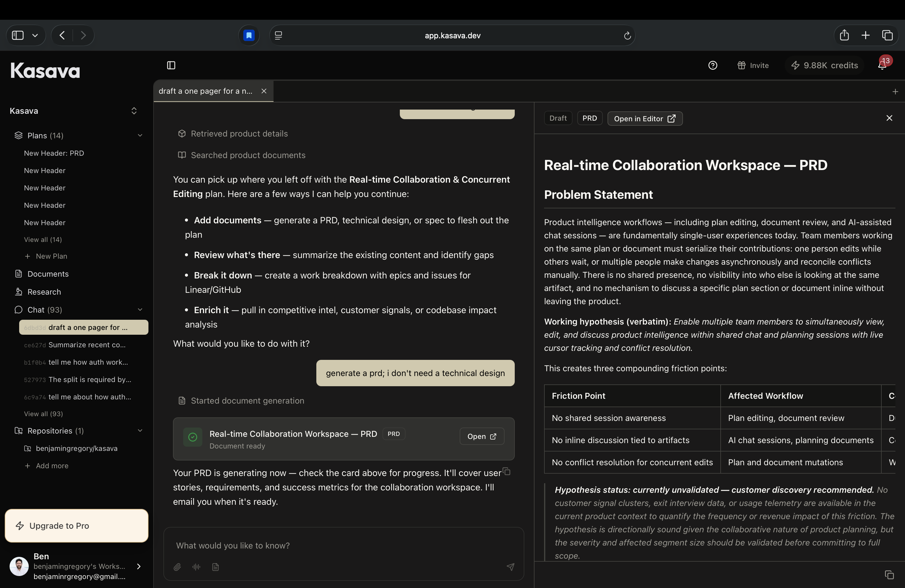Collapse the Plans section chevron

click(140, 135)
